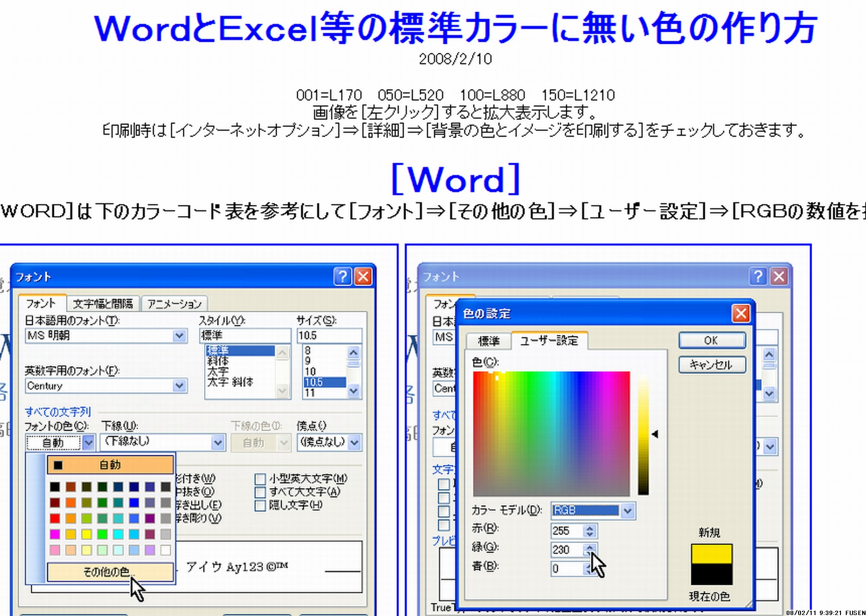866x616 pixels.
Task: Select the ユーザー設定 tab
Action: coord(549,340)
